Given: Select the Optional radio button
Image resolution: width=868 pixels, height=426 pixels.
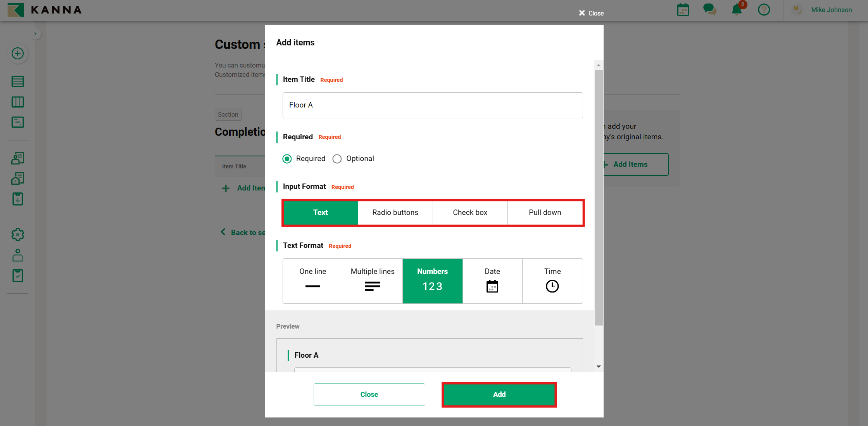Looking at the screenshot, I should tap(337, 159).
